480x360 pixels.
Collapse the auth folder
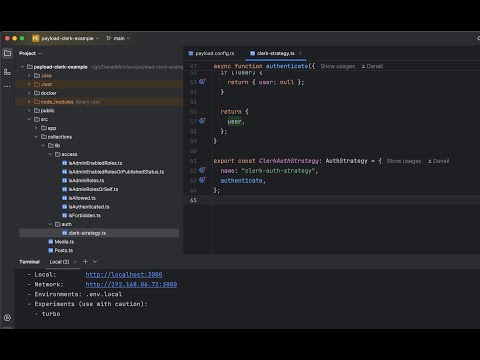pos(50,224)
